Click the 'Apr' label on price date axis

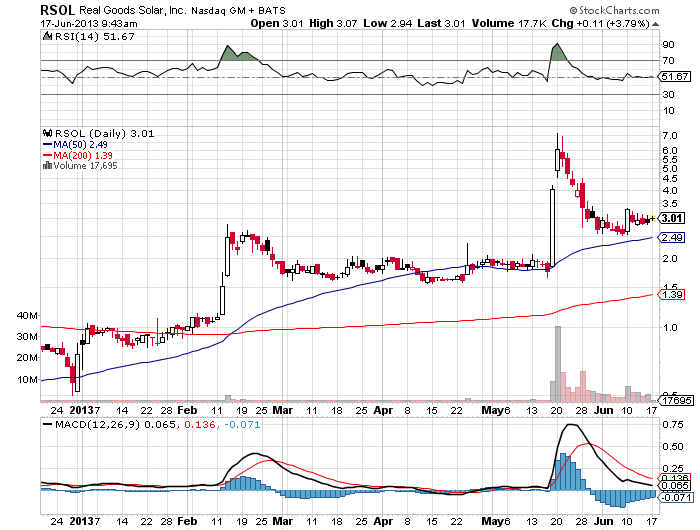pos(383,410)
